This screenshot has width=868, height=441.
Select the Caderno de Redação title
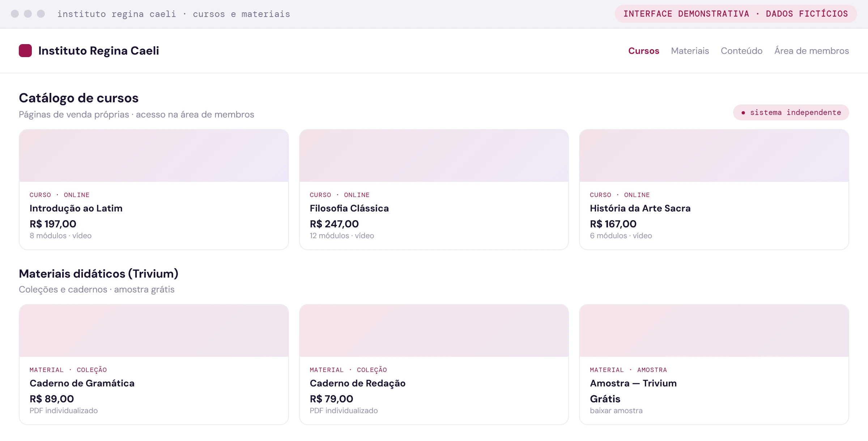357,383
